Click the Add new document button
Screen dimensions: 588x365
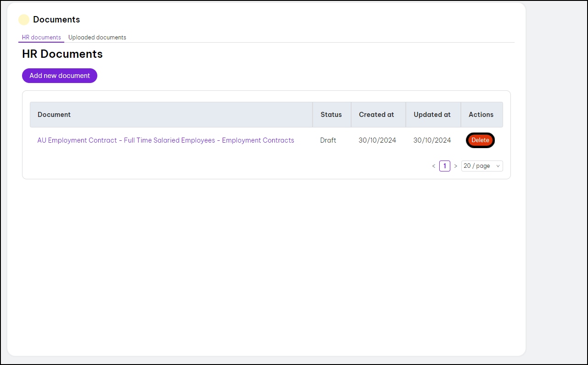(x=60, y=76)
